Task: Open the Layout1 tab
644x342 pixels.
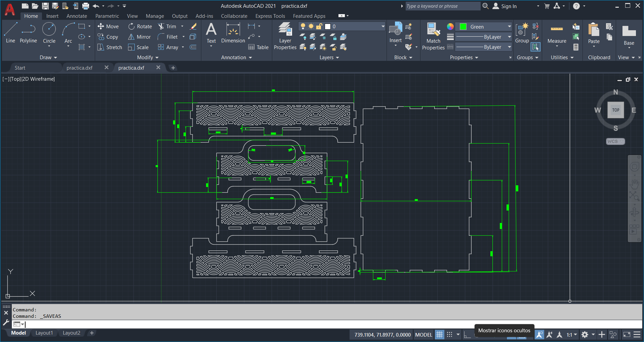Action: coord(44,333)
